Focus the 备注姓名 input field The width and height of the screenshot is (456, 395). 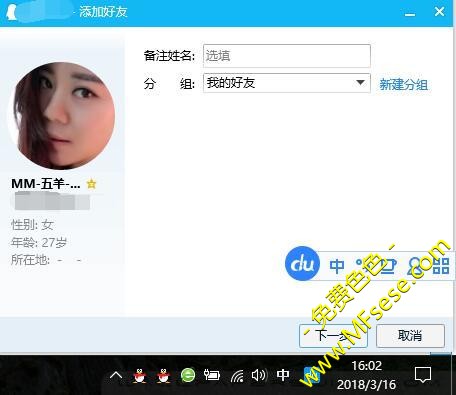pyautogui.click(x=287, y=56)
